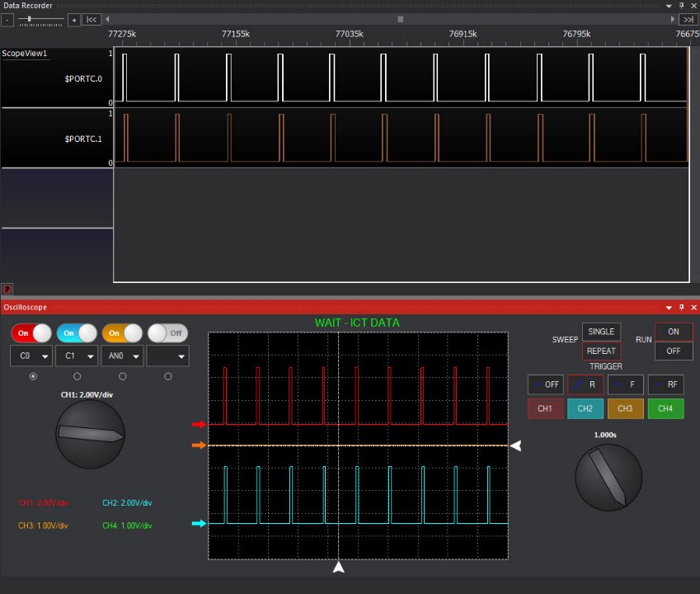Select RF both-edge trigger

tap(665, 384)
